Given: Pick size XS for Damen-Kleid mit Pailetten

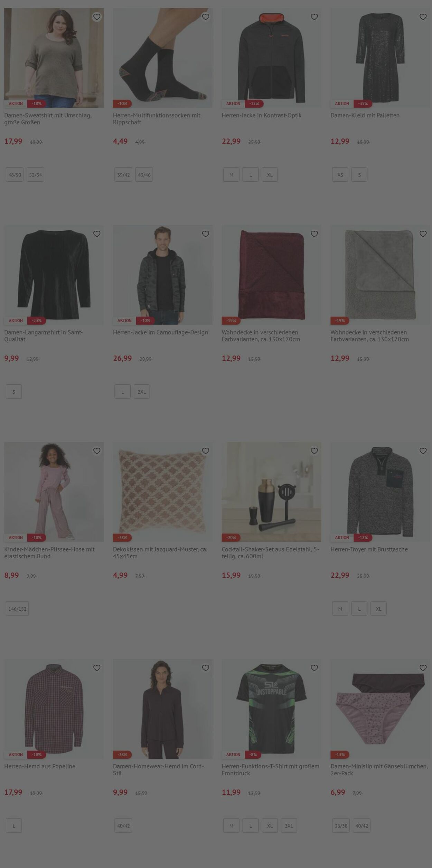Looking at the screenshot, I should 340,175.
